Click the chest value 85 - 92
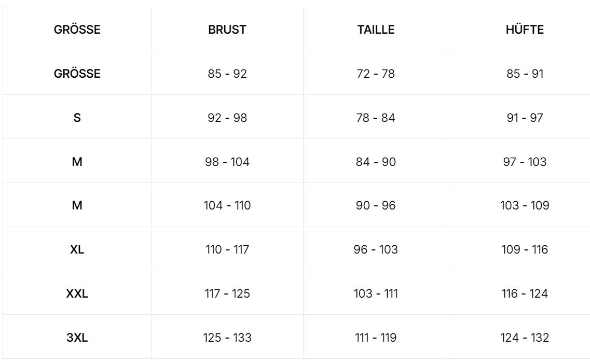Image resolution: width=590 pixels, height=364 pixels. [x=227, y=74]
